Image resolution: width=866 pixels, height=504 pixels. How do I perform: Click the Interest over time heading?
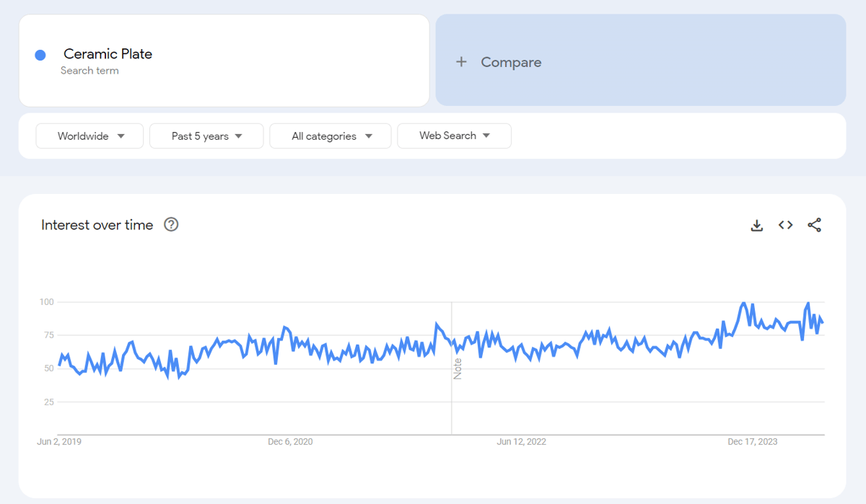click(97, 225)
